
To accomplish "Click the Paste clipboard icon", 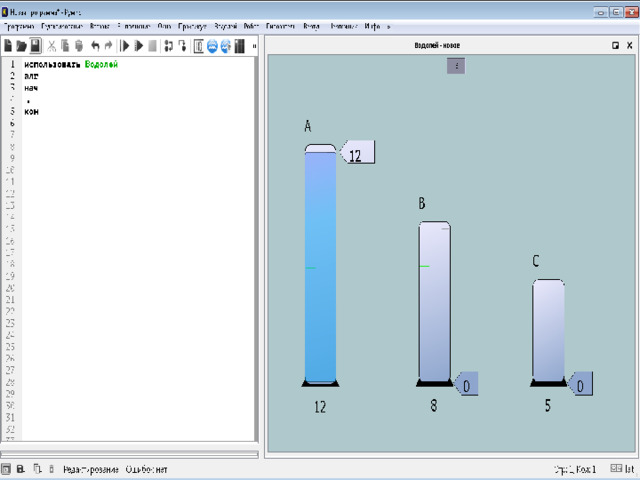I will [x=79, y=46].
